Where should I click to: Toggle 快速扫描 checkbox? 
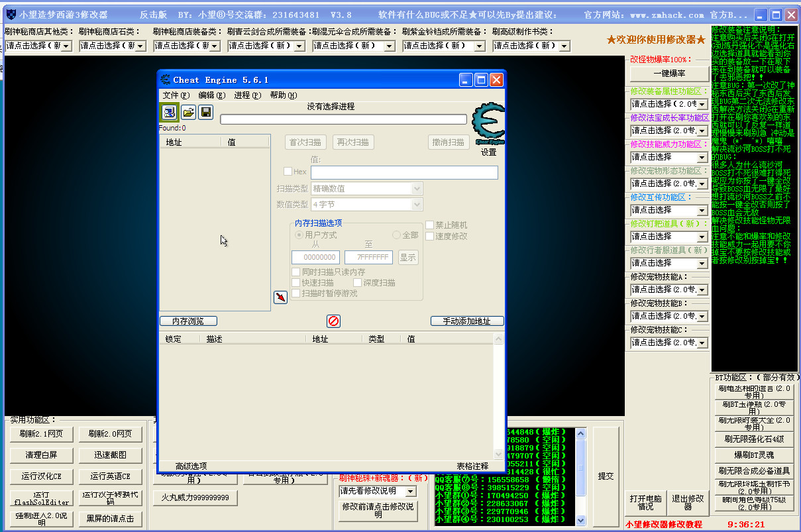coord(296,283)
